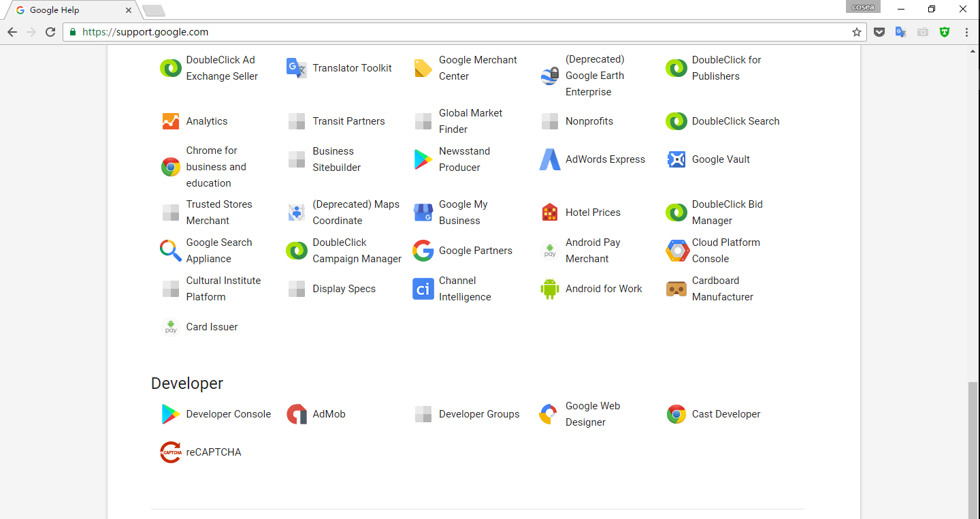
Task: Select the Google Help browser tab
Action: click(71, 10)
